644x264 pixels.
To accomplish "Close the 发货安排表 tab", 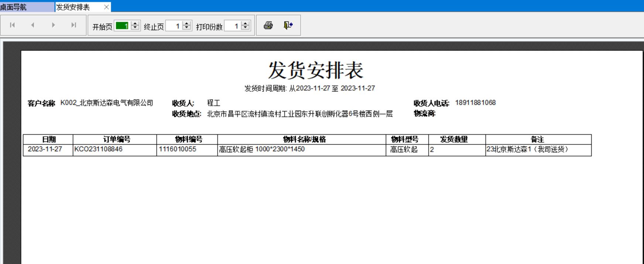I will pyautogui.click(x=106, y=7).
